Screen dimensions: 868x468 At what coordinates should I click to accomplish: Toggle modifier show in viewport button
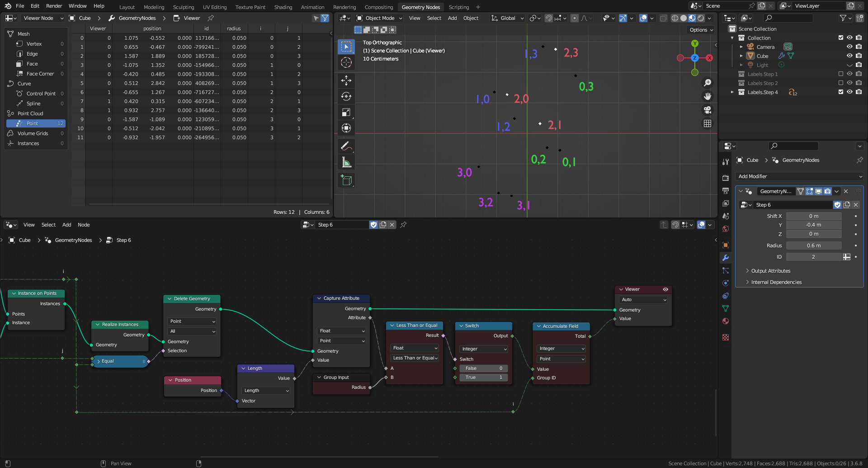click(x=818, y=191)
